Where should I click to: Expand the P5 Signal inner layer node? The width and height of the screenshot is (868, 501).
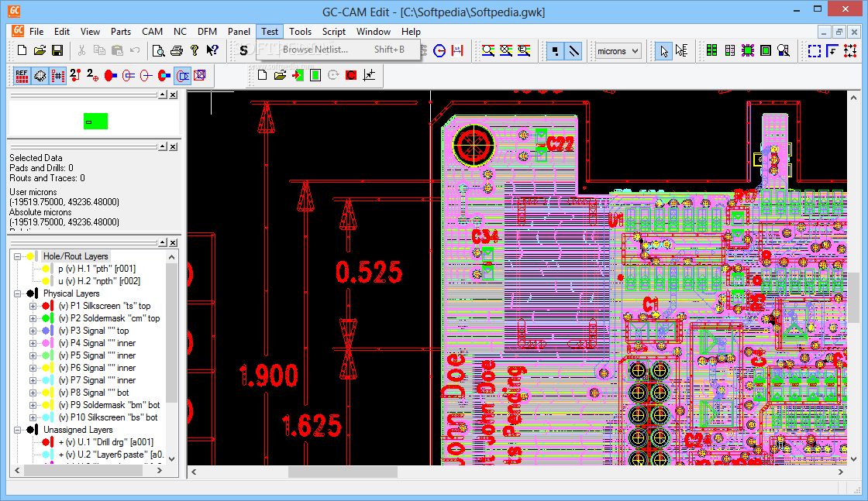33,355
